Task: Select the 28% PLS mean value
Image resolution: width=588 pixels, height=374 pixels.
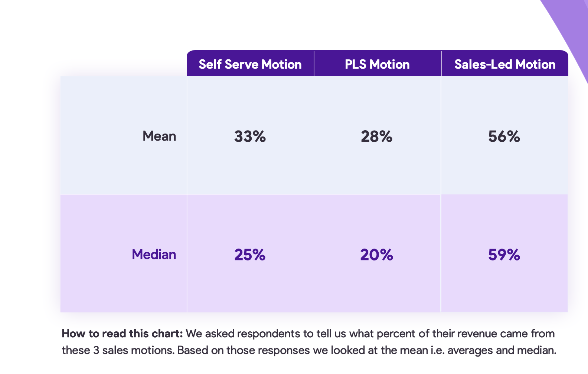Action: click(376, 137)
